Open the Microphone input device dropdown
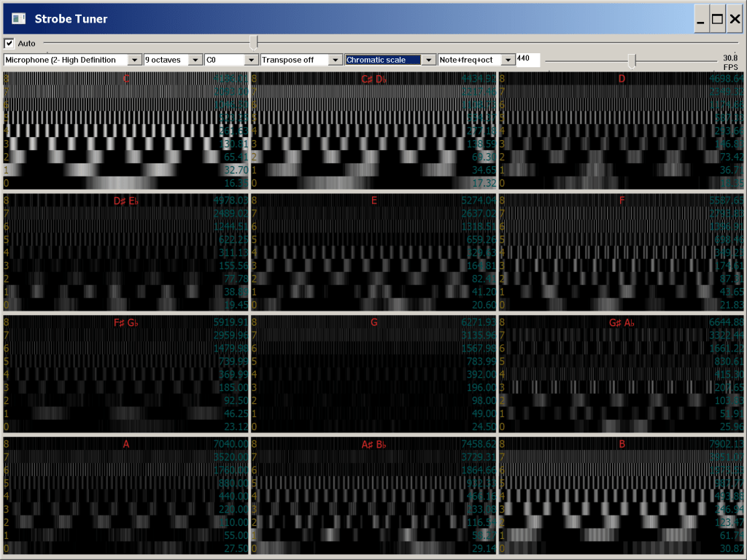Viewport: 747px width, 560px height. [134, 60]
